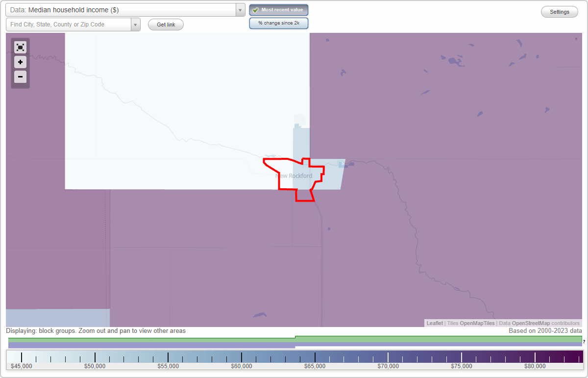The width and height of the screenshot is (588, 378).
Task: Enable the Most recent value display mode
Action: point(278,10)
